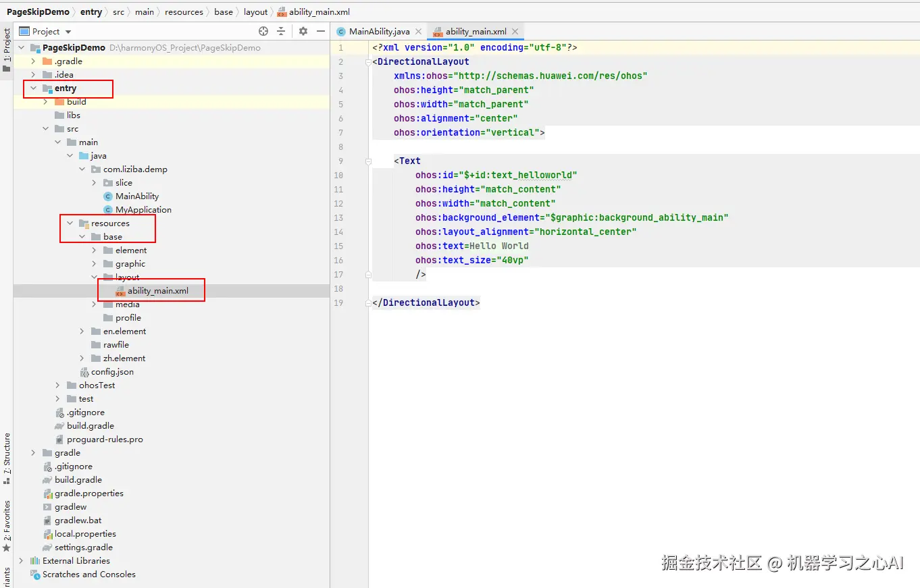Screen dimensions: 920x588
Task: Click the "$+id:text_helloworld" id value
Action: (x=518, y=176)
